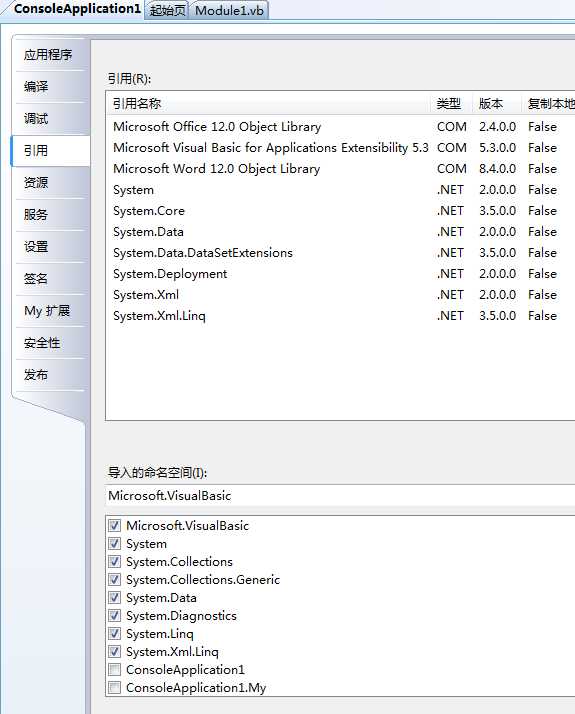Sort by the 引用名称 column header
The height and width of the screenshot is (714, 575).
pyautogui.click(x=269, y=103)
